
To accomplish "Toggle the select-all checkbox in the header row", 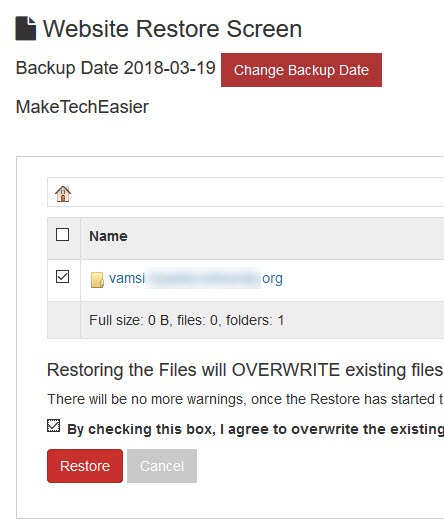I will pyautogui.click(x=63, y=235).
